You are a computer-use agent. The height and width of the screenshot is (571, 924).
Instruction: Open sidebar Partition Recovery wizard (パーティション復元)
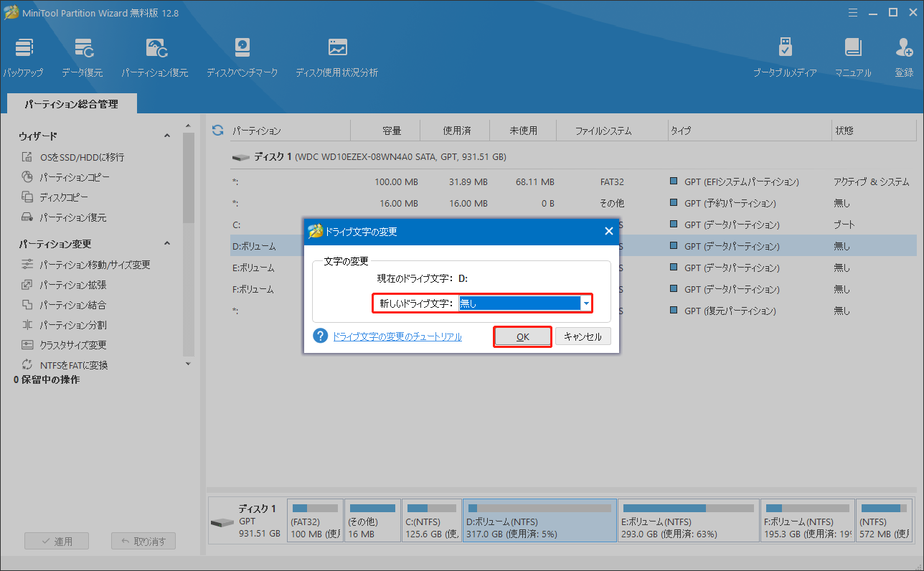pos(64,217)
